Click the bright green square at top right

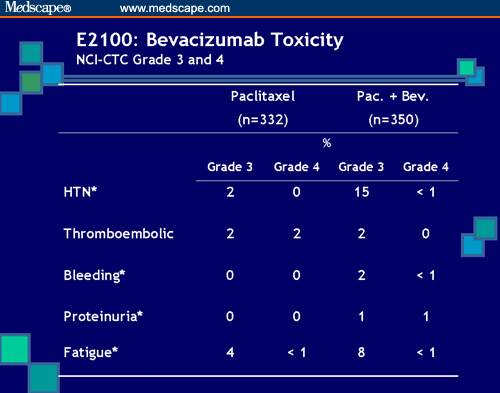point(466,68)
